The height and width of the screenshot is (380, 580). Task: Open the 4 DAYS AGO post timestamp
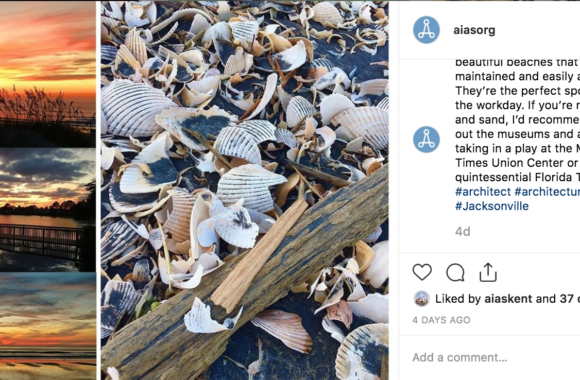441,320
